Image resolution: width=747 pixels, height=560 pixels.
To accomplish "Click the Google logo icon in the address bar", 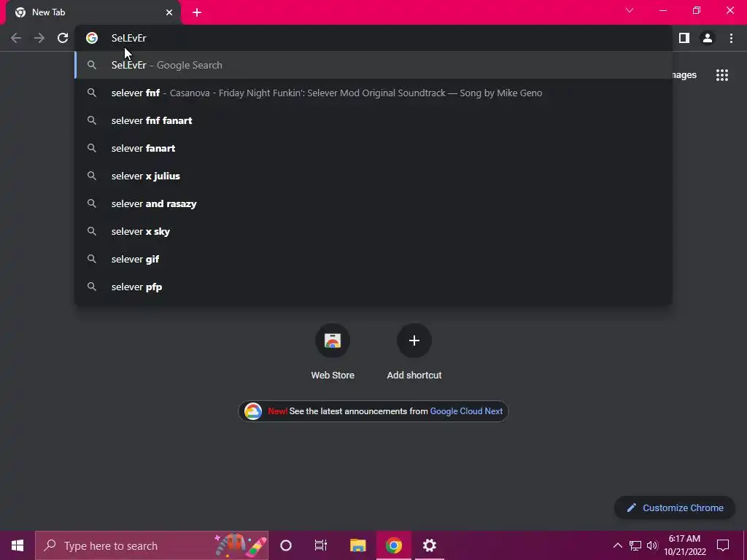I will (x=92, y=38).
